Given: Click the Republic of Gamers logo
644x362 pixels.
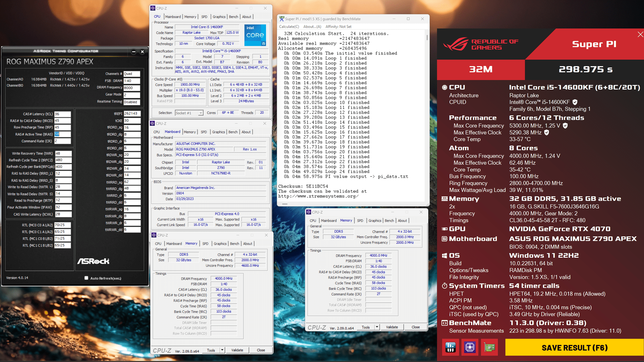Looking at the screenshot, I should pos(481,44).
